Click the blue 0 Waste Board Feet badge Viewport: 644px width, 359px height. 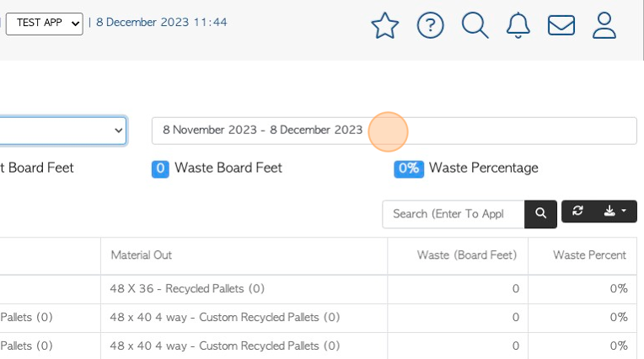point(160,169)
